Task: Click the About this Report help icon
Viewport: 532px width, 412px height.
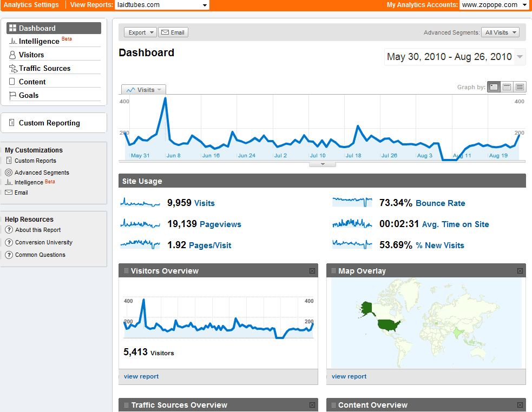Action: (9, 230)
